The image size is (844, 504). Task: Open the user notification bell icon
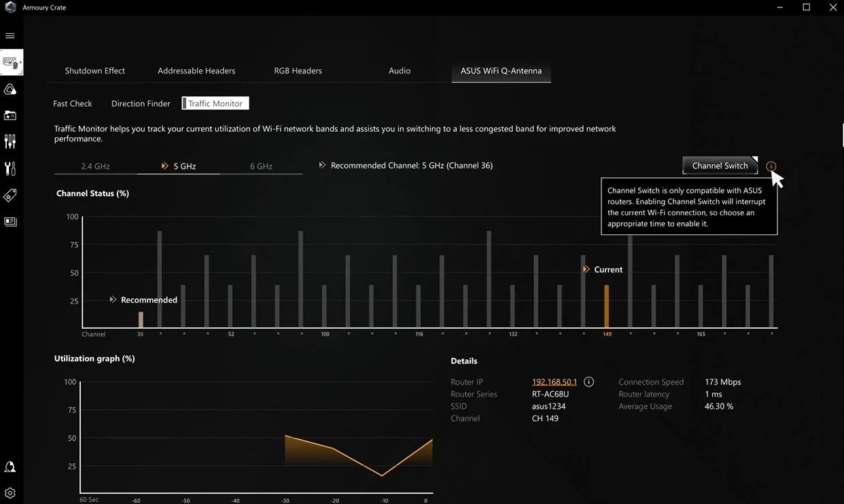coord(10,467)
